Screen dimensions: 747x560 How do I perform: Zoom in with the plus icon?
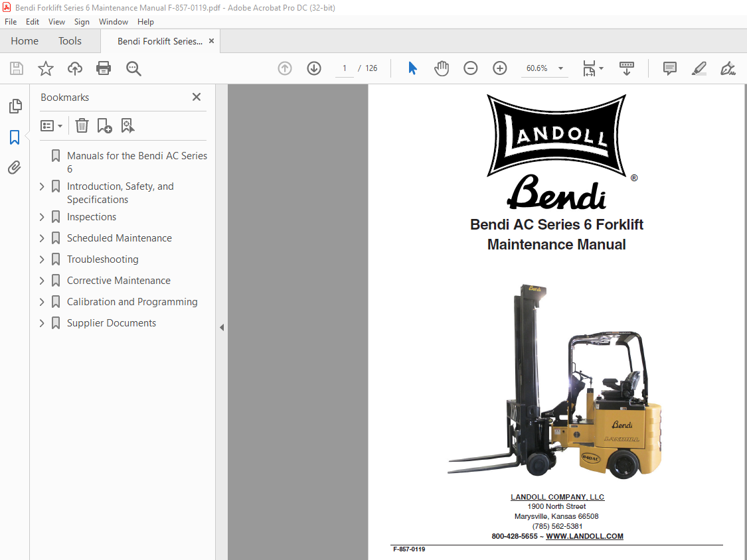point(500,68)
